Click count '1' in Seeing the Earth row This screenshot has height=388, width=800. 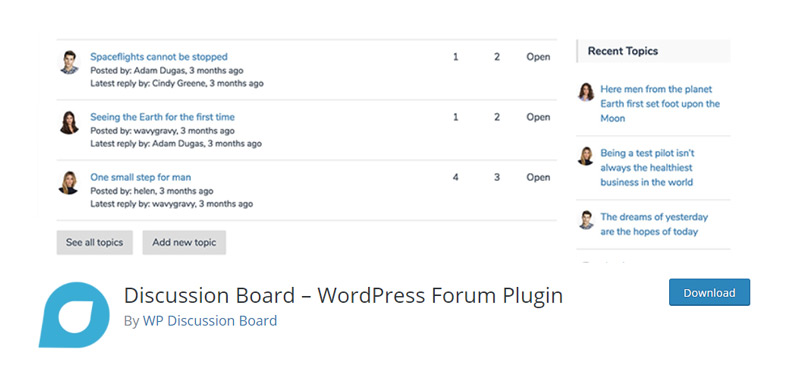point(455,117)
